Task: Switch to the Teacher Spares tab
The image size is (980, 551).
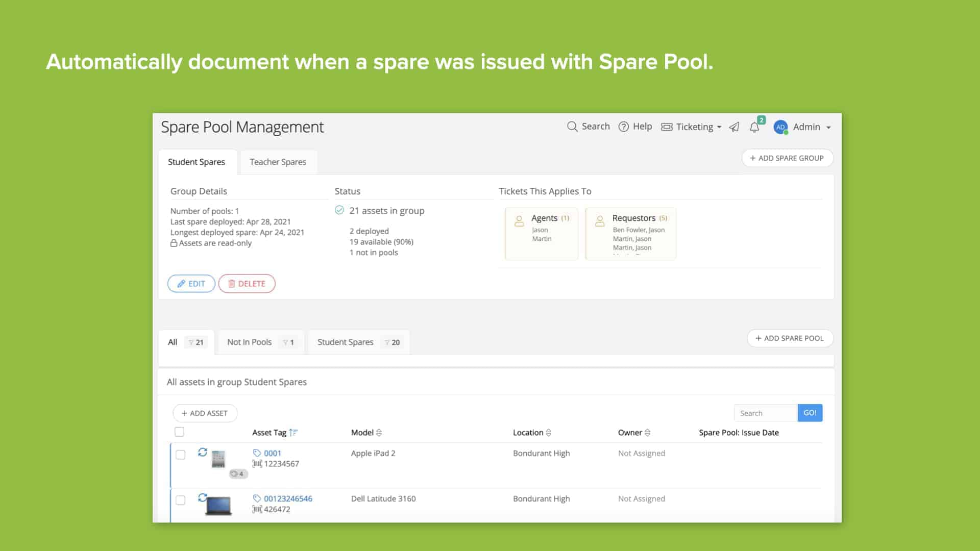Action: tap(278, 162)
